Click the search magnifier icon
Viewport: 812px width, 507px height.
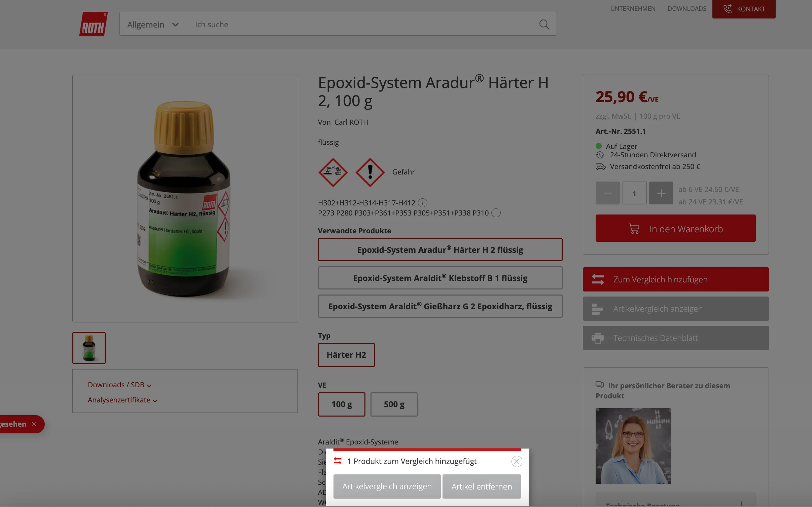coord(544,25)
